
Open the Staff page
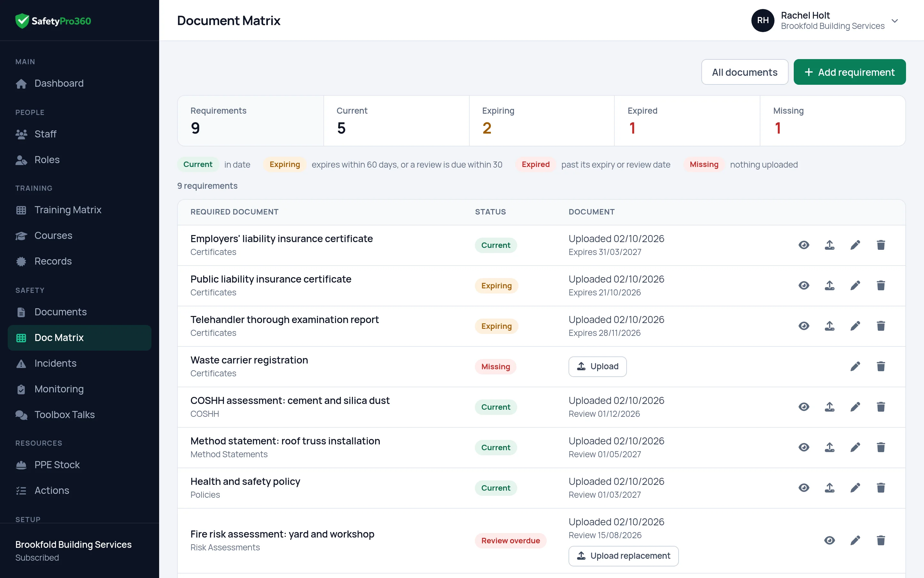tap(80, 134)
